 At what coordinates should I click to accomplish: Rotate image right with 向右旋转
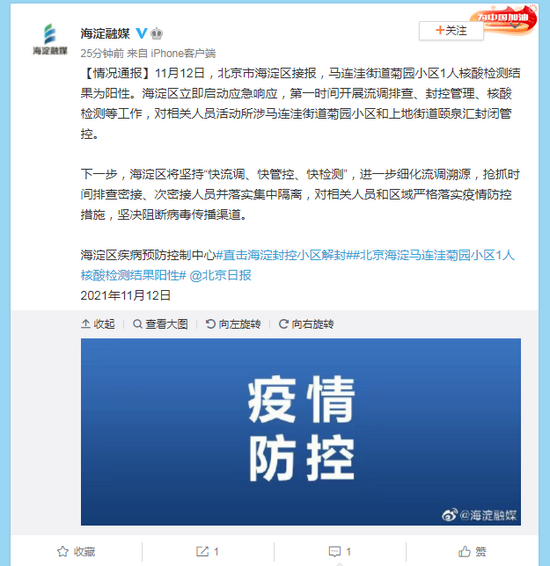pos(306,324)
